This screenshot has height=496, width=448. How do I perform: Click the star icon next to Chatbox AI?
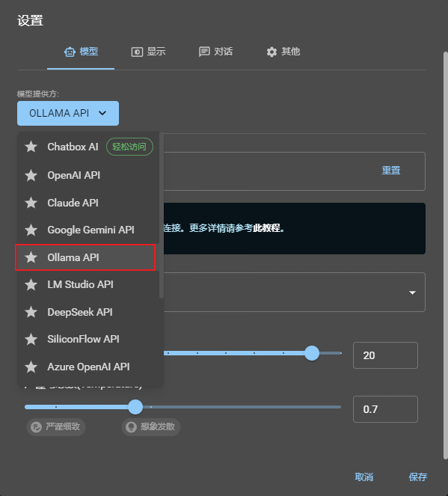(x=31, y=147)
